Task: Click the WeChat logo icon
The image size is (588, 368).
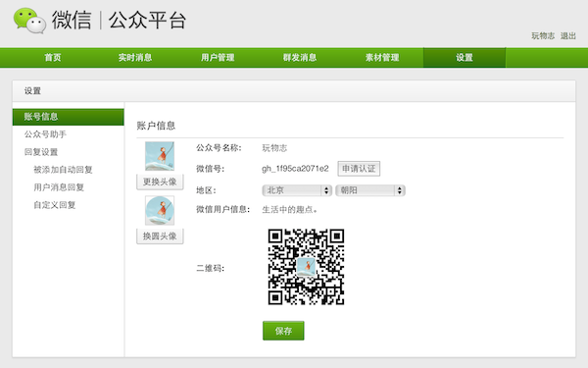Action: [29, 21]
